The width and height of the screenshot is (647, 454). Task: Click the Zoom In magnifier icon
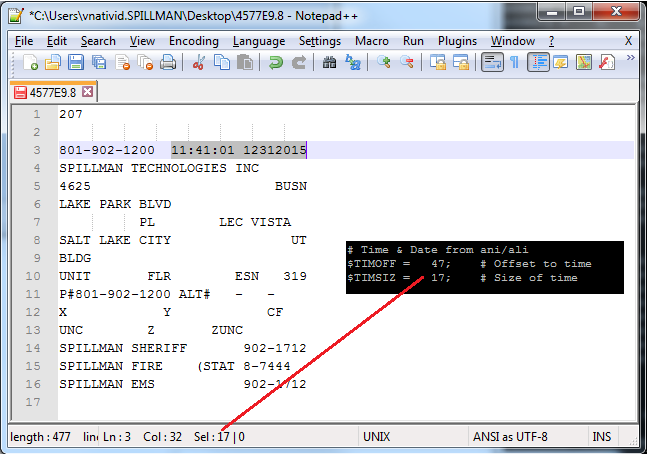(x=384, y=63)
